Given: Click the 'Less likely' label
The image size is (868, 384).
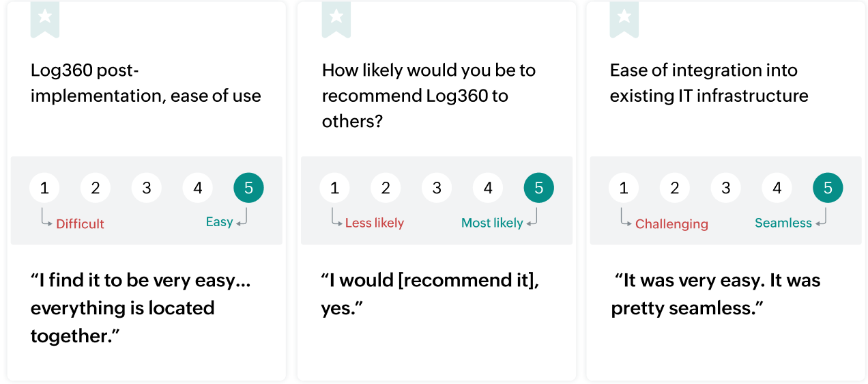Looking at the screenshot, I should tap(375, 223).
